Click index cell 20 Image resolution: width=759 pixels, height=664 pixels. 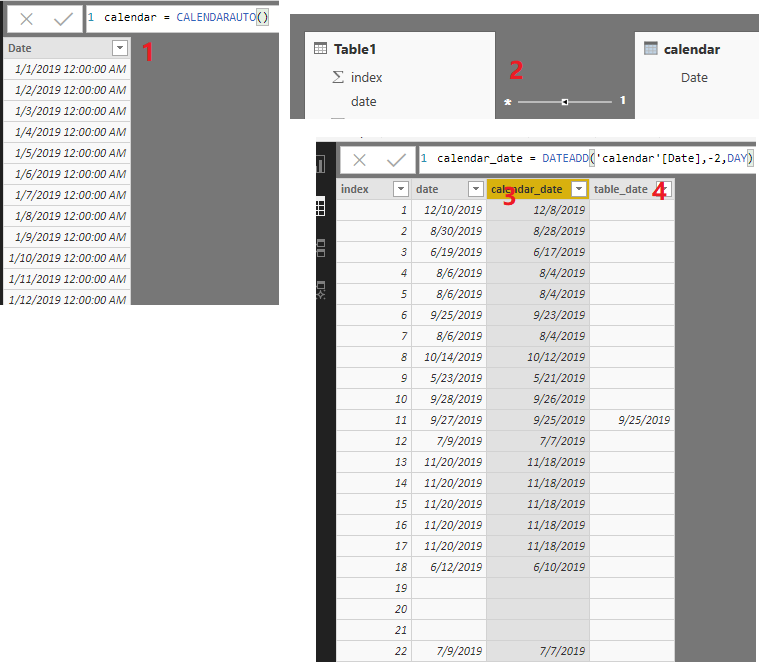[374, 609]
